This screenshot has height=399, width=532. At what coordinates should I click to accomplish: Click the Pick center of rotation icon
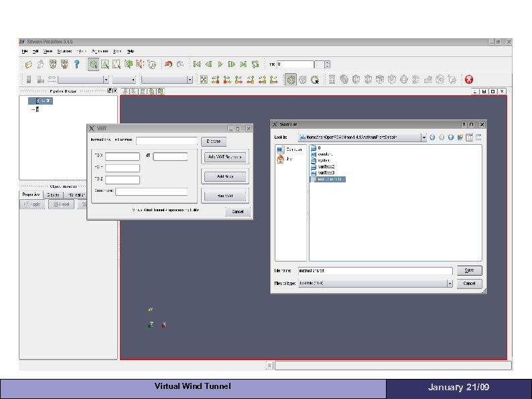point(315,80)
